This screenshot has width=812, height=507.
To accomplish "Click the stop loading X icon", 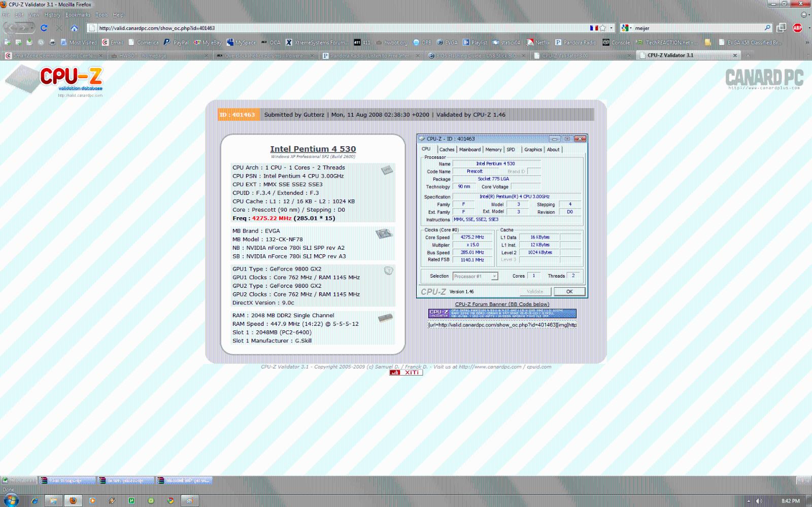I will click(59, 28).
